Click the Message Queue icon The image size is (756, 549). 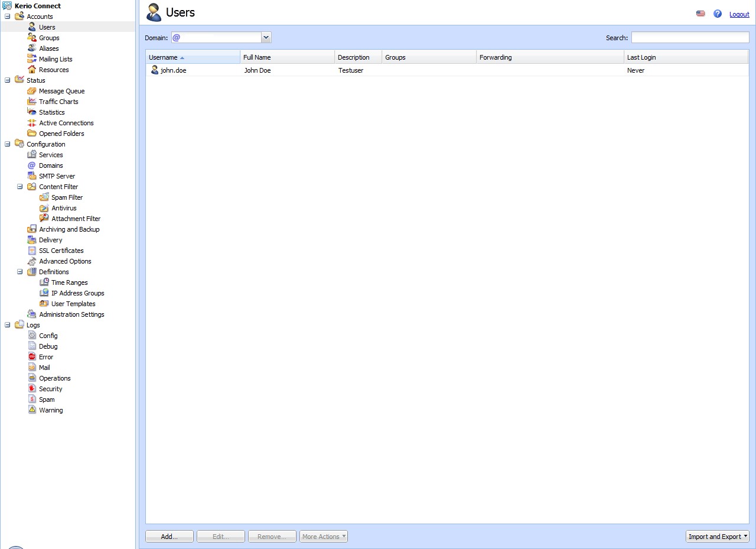click(x=32, y=91)
